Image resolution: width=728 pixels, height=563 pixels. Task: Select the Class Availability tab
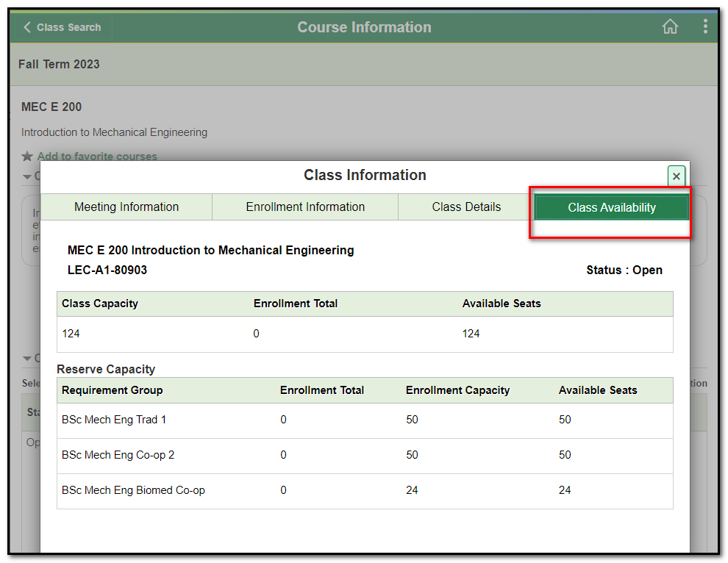coord(611,208)
